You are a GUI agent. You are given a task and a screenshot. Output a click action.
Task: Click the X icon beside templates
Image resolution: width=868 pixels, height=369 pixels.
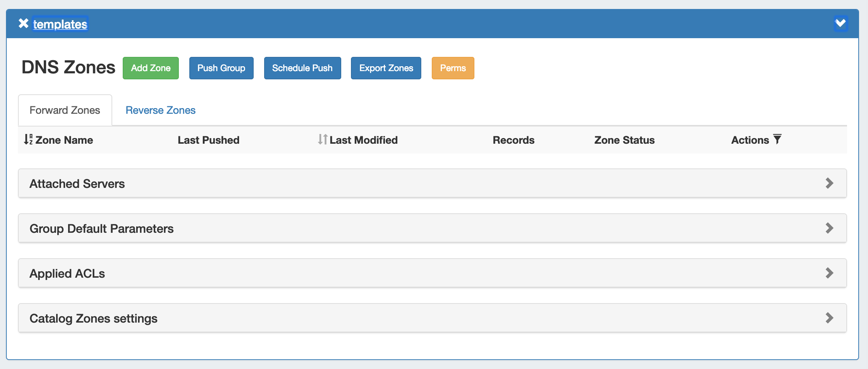tap(24, 24)
